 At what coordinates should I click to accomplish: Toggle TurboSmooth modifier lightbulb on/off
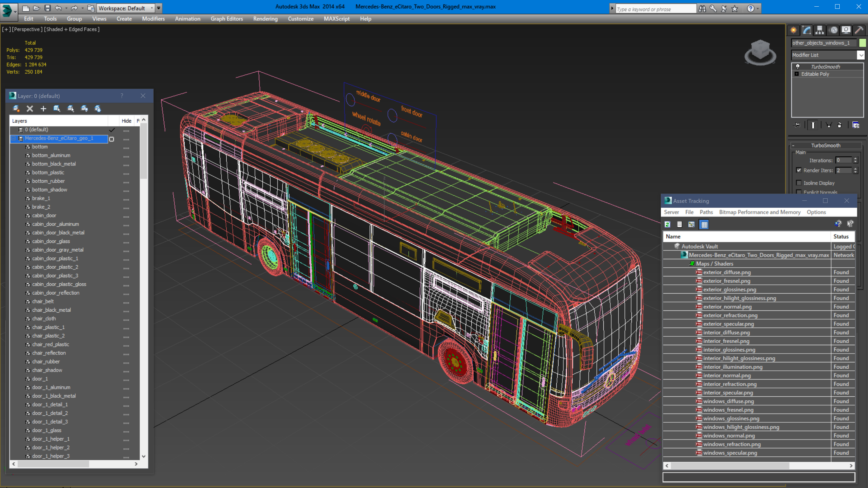point(797,66)
